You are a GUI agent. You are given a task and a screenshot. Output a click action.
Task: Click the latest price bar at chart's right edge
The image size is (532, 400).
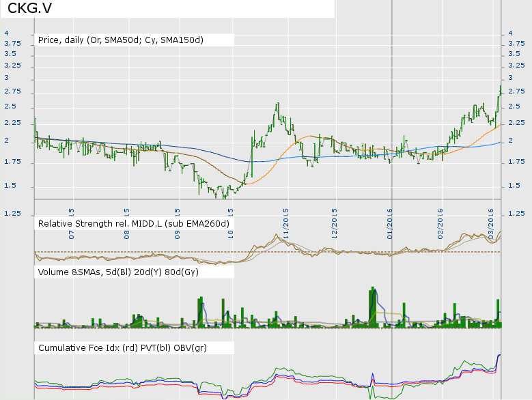[x=500, y=89]
